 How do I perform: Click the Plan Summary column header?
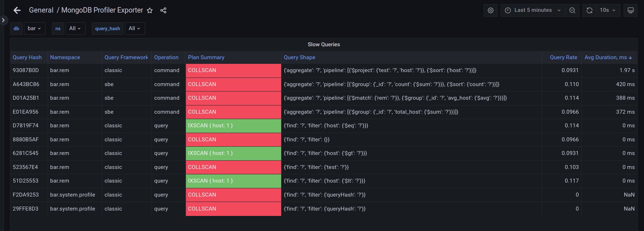click(x=206, y=57)
